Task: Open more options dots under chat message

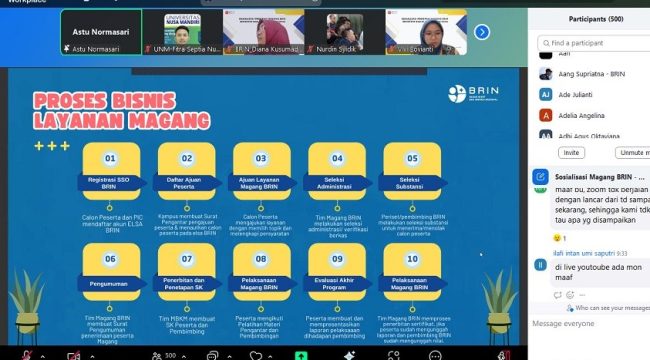Action: 582,295
